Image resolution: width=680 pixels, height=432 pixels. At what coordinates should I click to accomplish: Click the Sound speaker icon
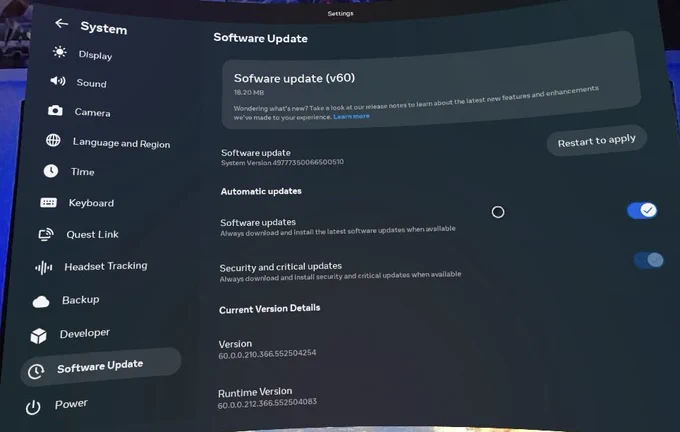point(57,81)
